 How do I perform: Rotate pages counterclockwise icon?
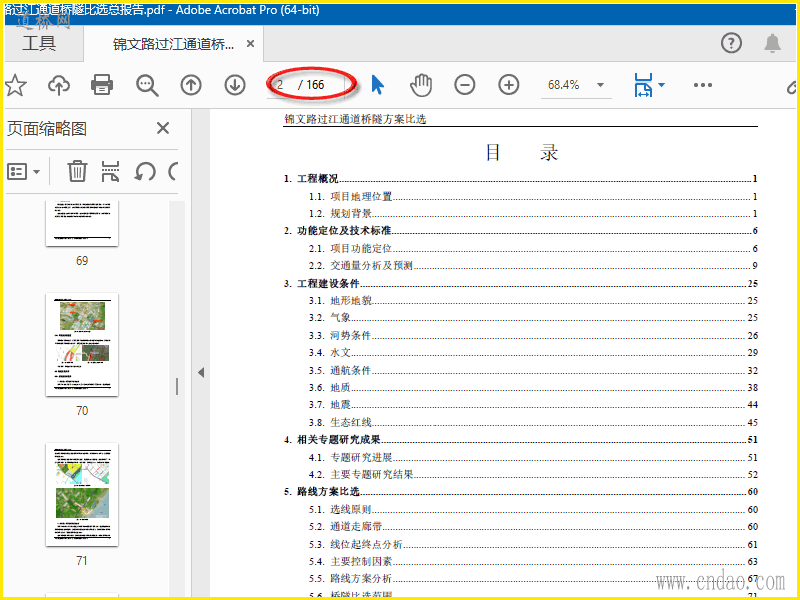[145, 171]
